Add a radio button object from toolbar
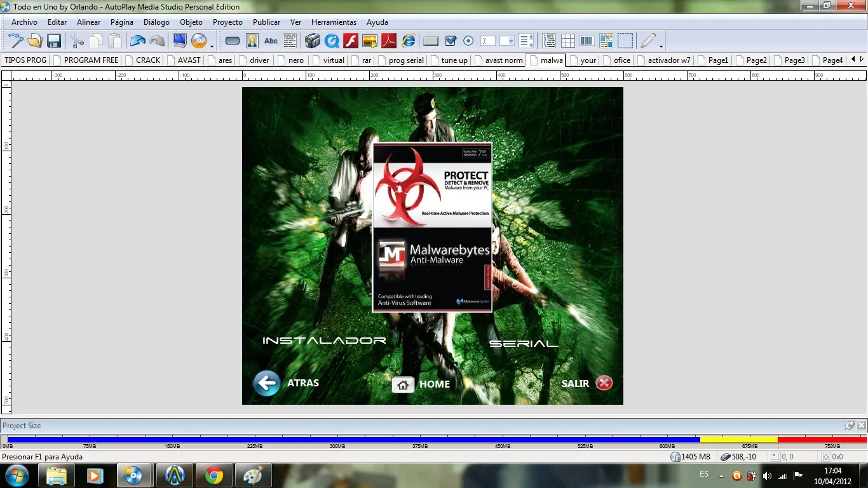This screenshot has width=868, height=488. (468, 41)
